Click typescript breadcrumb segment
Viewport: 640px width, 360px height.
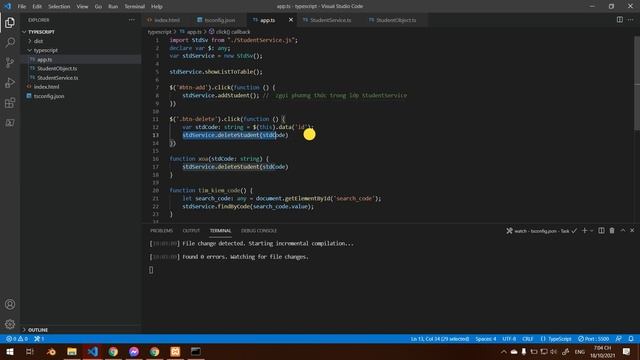coord(159,31)
